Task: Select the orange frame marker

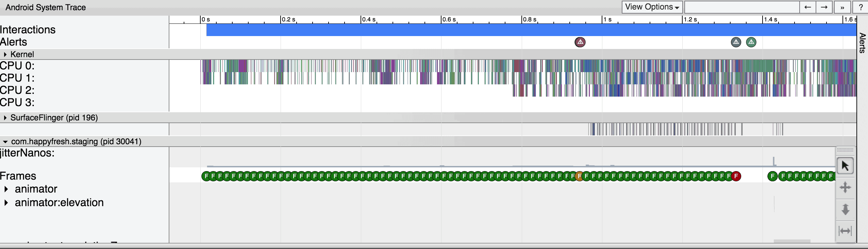Action: [x=580, y=176]
